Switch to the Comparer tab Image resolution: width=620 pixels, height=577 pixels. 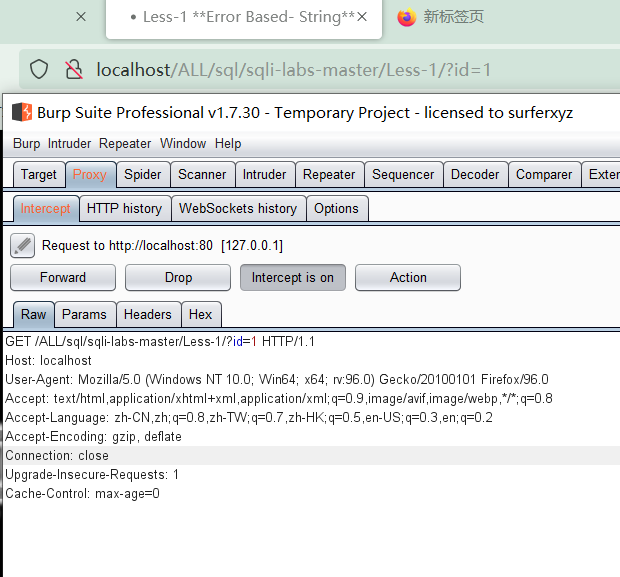pos(544,174)
